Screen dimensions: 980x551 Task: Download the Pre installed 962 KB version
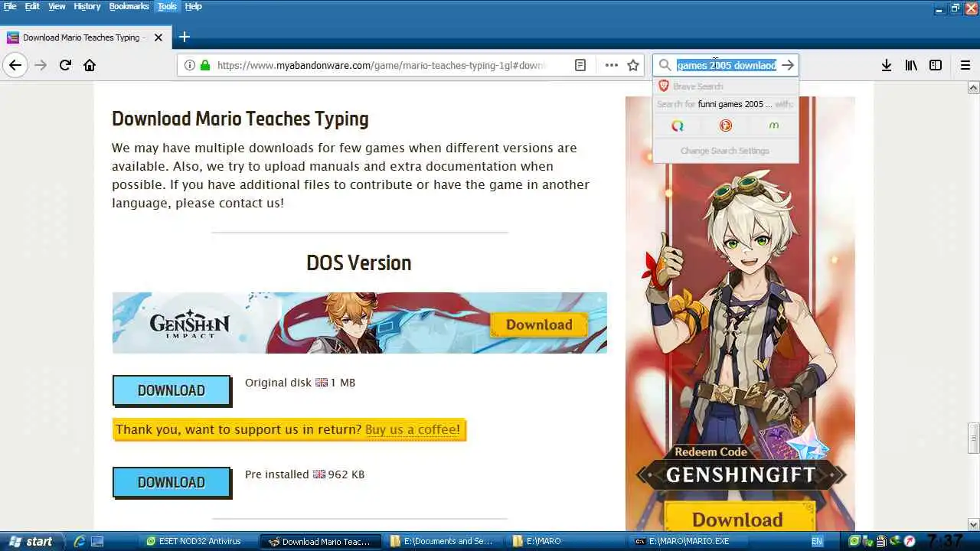click(171, 482)
